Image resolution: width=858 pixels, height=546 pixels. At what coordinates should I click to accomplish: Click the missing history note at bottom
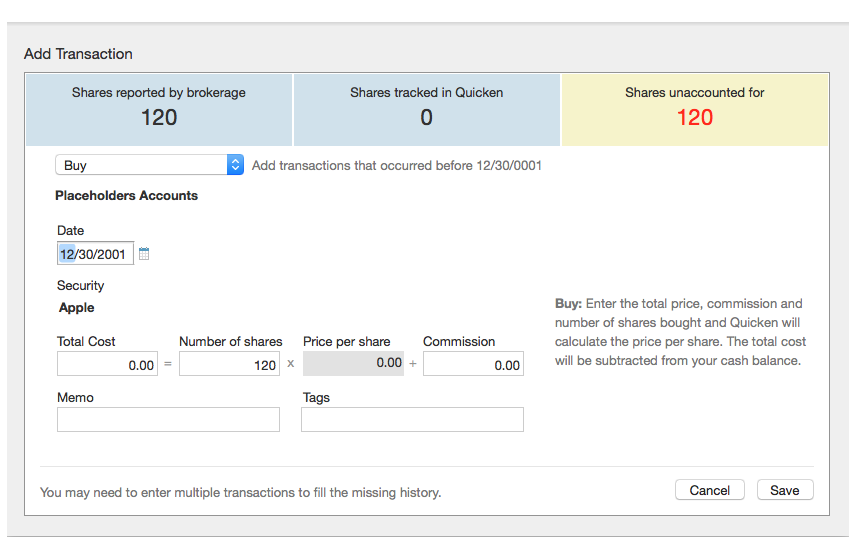pos(240,492)
